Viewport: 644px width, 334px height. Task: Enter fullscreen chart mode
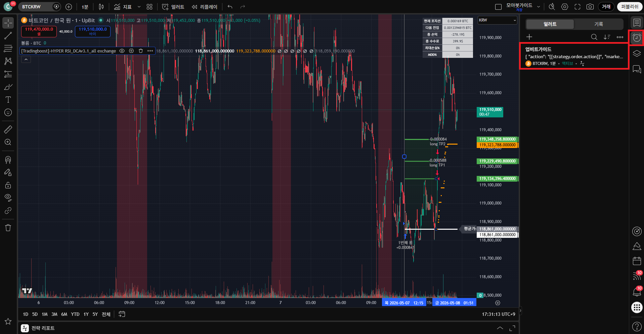pos(577,7)
